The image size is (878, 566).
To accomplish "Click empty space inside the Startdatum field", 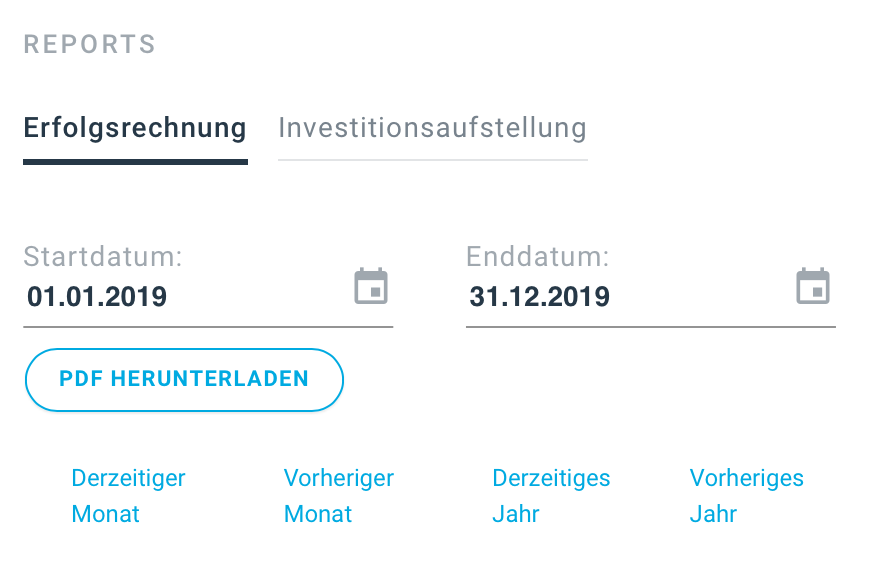I will (258, 297).
